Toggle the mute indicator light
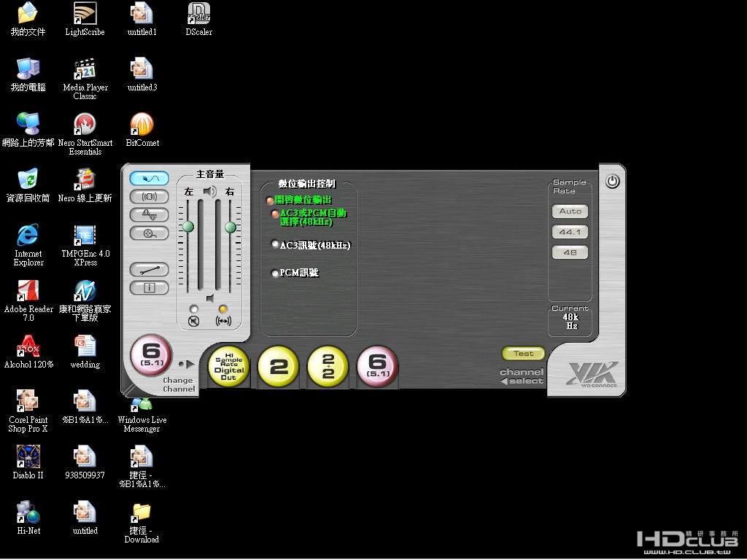This screenshot has width=747, height=560. click(193, 308)
